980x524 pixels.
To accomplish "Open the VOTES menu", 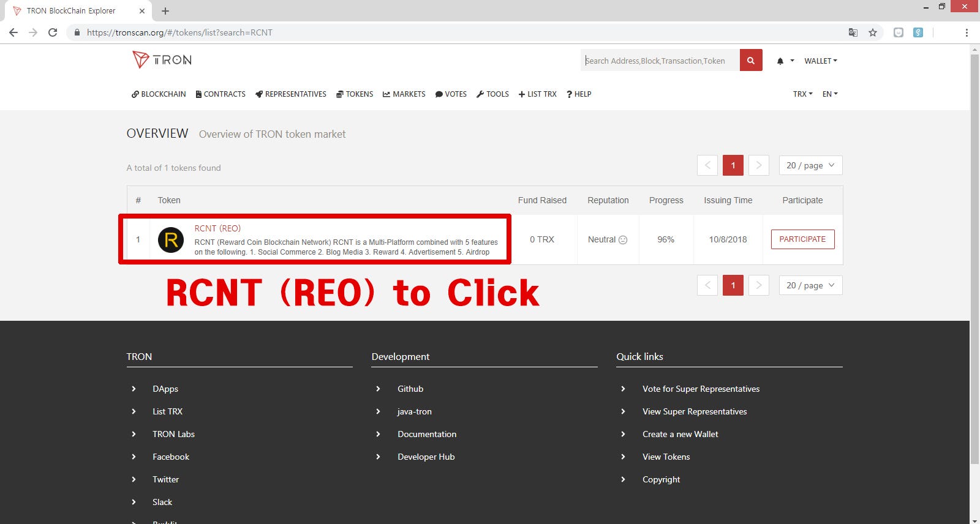I will click(x=451, y=94).
